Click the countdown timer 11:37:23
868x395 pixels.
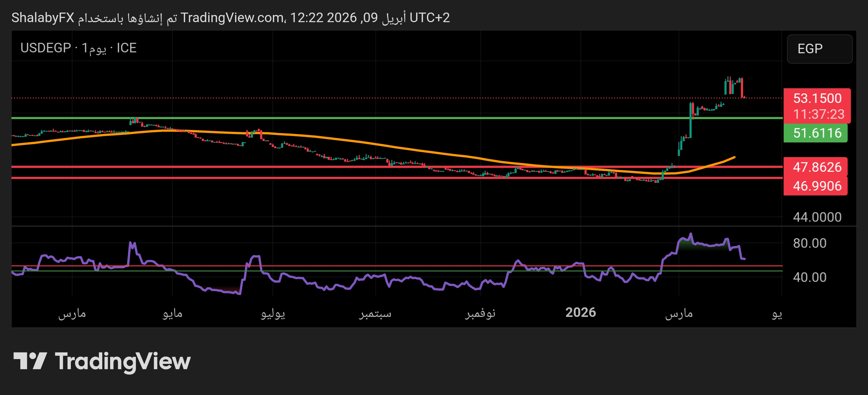[x=818, y=114]
